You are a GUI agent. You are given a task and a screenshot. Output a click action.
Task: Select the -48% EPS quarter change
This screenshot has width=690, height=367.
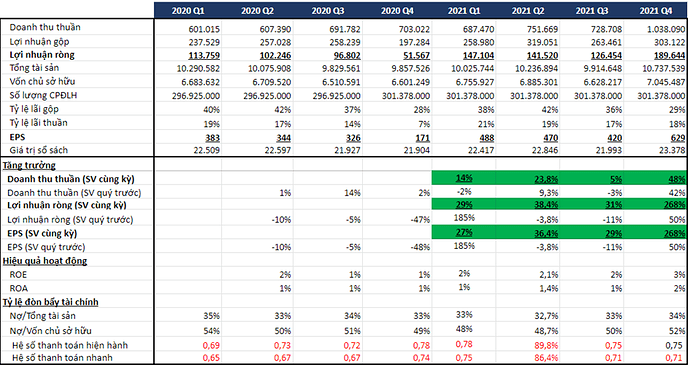(x=421, y=247)
